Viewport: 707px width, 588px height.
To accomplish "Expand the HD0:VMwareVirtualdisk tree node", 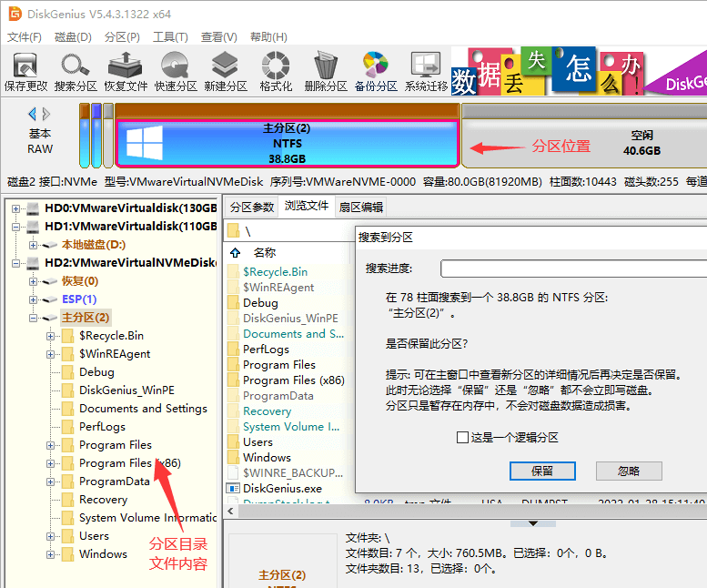I will tap(15, 208).
